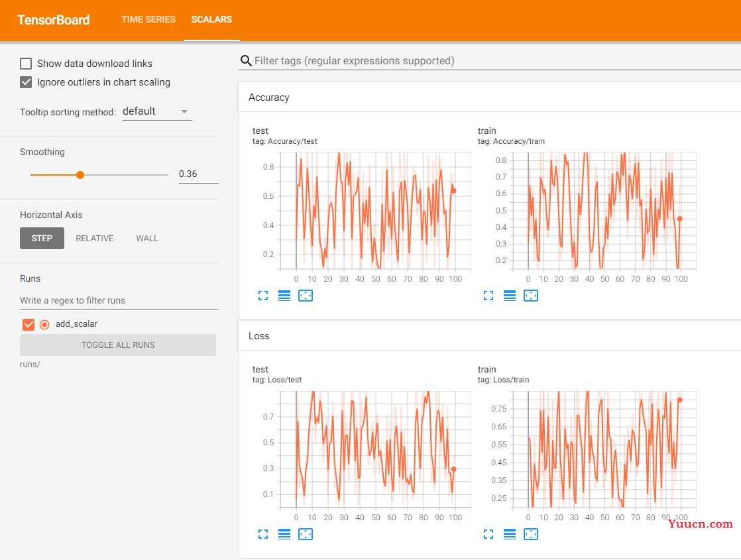Click the Horizontal Axis label
Viewport: 741px width, 560px height.
pyautogui.click(x=51, y=215)
